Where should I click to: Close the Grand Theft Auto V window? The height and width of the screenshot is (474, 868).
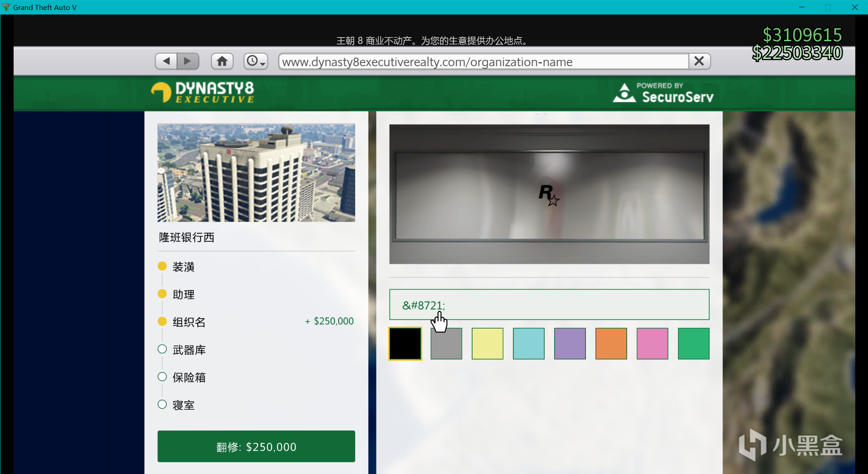tap(855, 7)
